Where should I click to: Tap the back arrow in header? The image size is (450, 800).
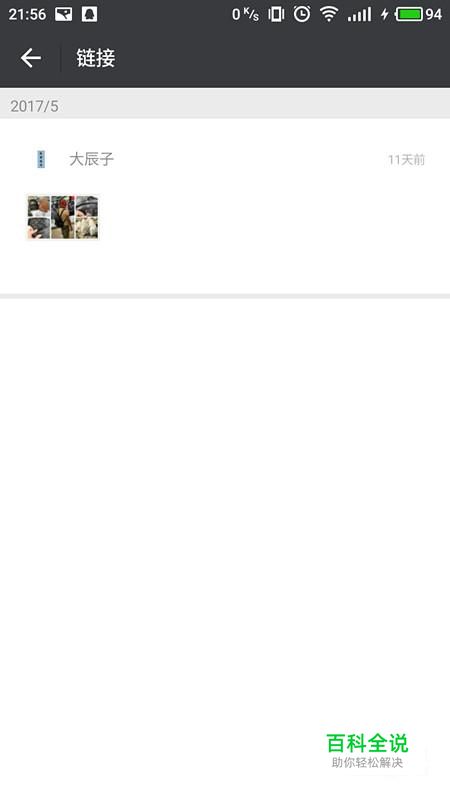[31, 58]
